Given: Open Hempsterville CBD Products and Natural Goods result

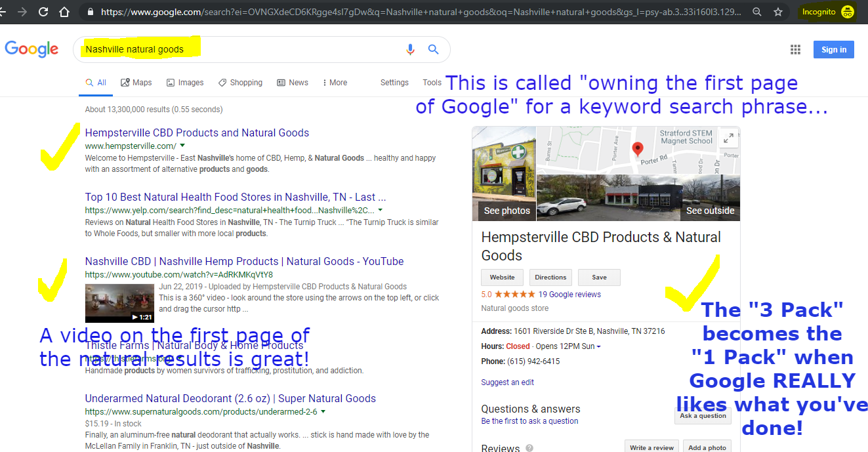Looking at the screenshot, I should (197, 133).
